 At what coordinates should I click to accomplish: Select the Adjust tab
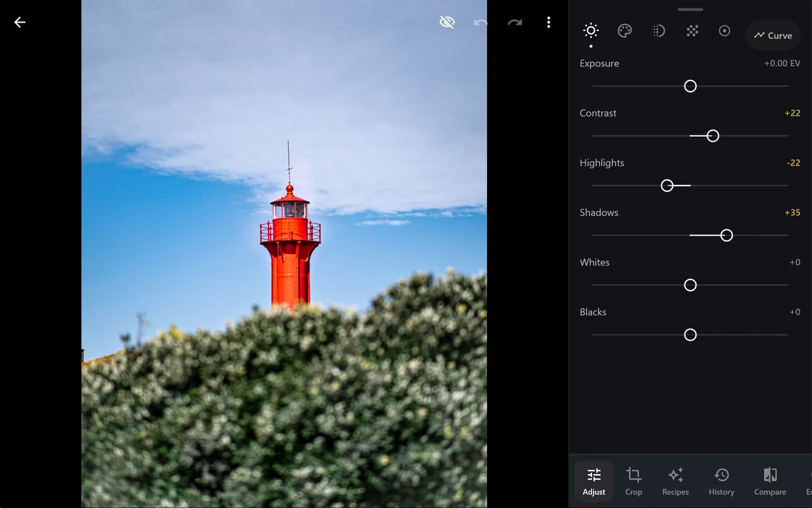click(594, 482)
